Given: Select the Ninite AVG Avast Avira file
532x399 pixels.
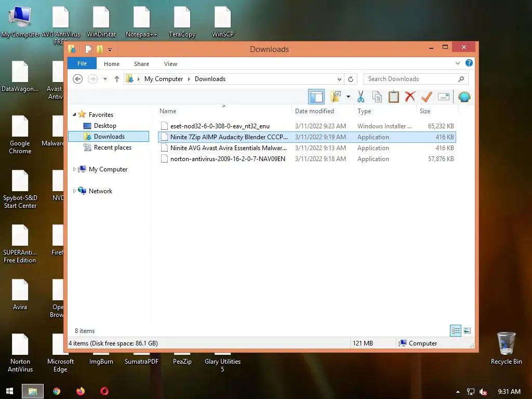Looking at the screenshot, I should click(307, 148).
